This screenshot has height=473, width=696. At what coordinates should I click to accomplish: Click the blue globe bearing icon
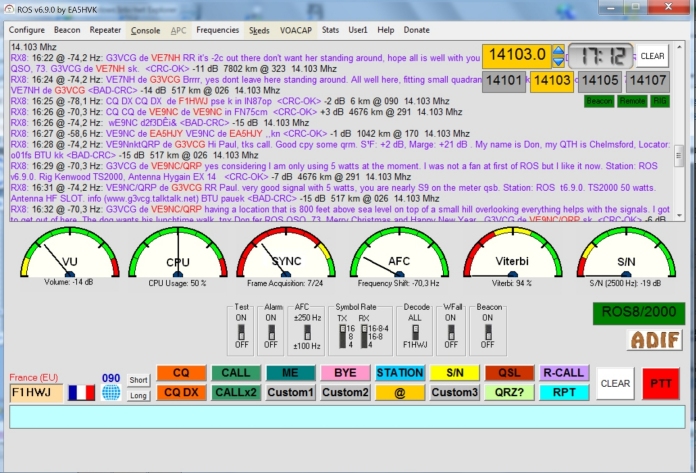click(x=110, y=393)
